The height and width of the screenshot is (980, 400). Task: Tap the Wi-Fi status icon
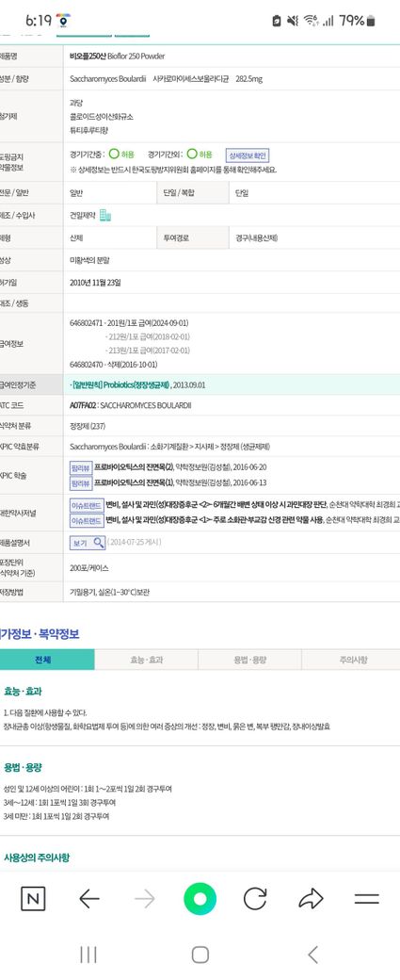[312, 21]
